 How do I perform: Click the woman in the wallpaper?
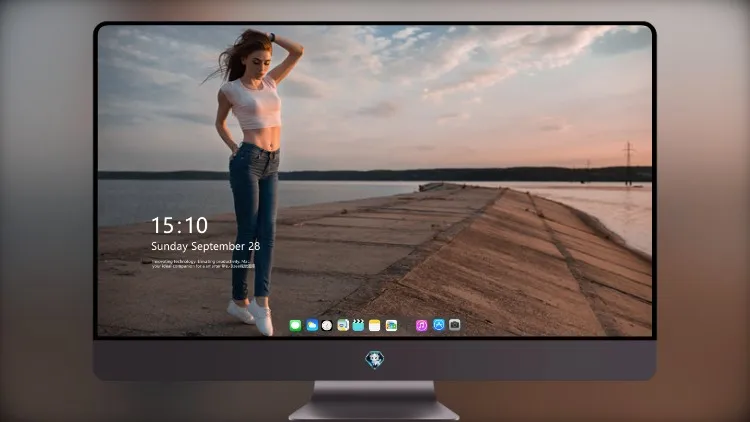tap(254, 182)
